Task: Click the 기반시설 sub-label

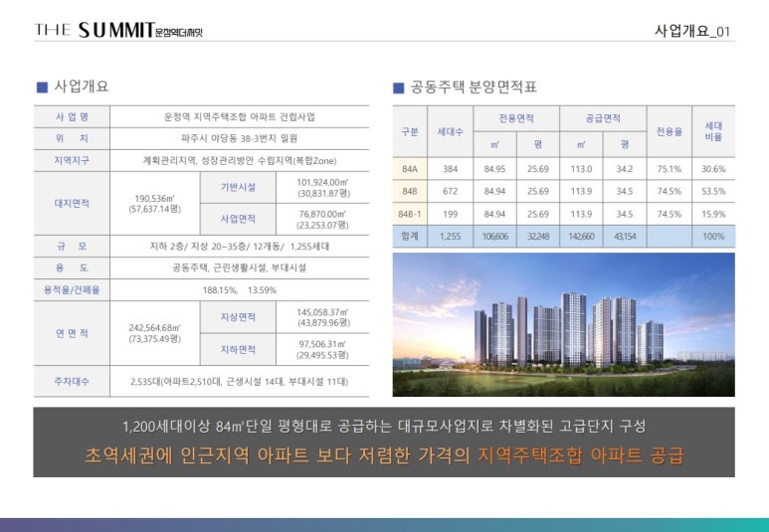Action: point(238,187)
